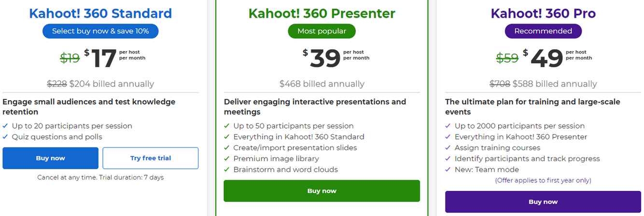The height and width of the screenshot is (216, 644).
Task: Click the purple Buy now button for Pro
Action: pos(543,202)
